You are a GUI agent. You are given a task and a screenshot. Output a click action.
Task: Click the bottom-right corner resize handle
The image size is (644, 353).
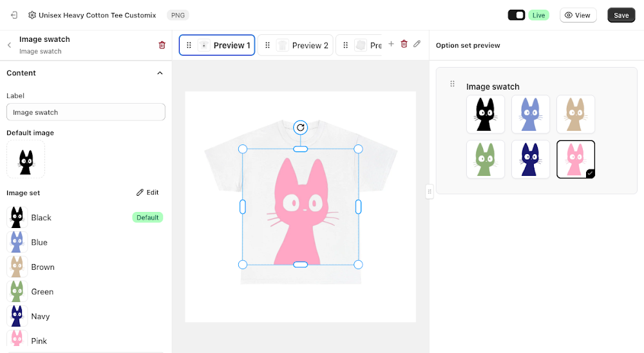[358, 265]
